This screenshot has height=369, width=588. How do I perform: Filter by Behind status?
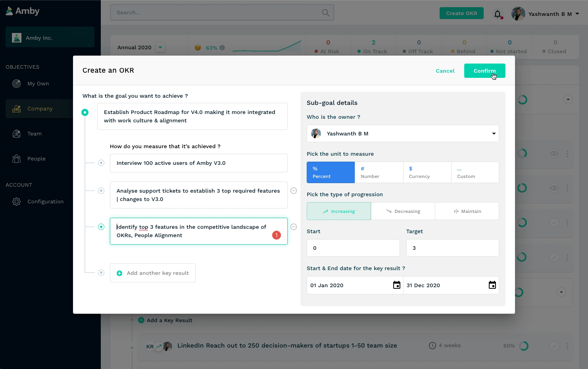click(x=464, y=46)
